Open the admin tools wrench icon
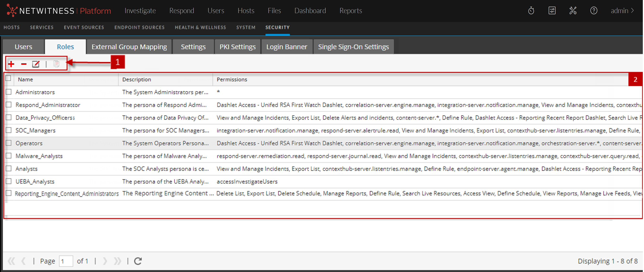644x272 pixels. [573, 11]
